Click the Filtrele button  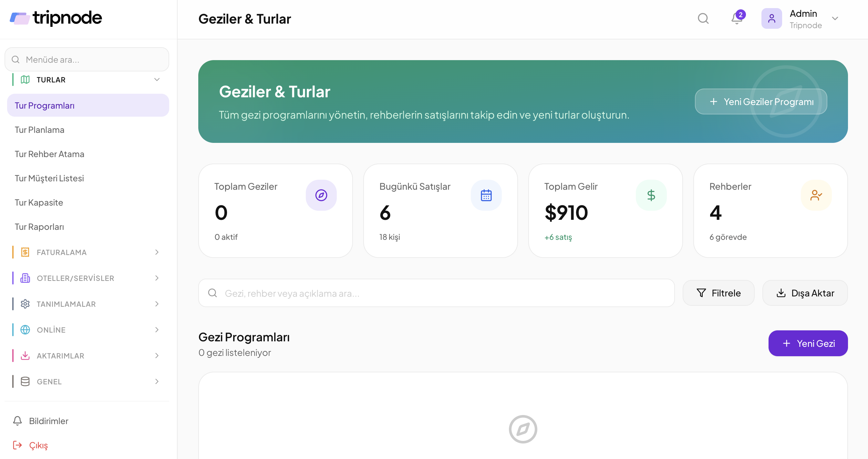[718, 293]
